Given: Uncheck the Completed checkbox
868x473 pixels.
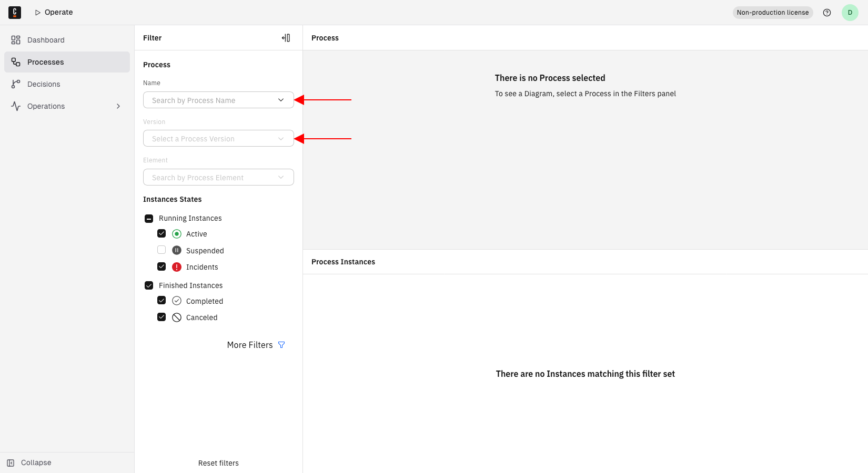Looking at the screenshot, I should [x=162, y=300].
